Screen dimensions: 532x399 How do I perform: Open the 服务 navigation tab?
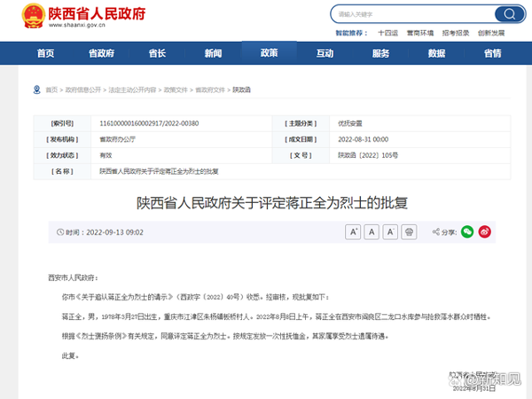tap(380, 53)
